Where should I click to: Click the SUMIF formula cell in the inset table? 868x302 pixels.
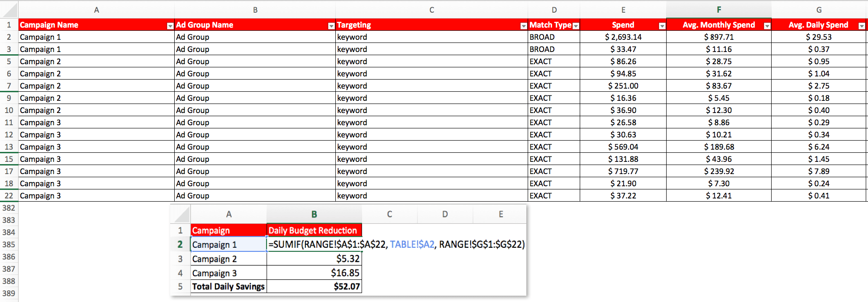(396, 245)
